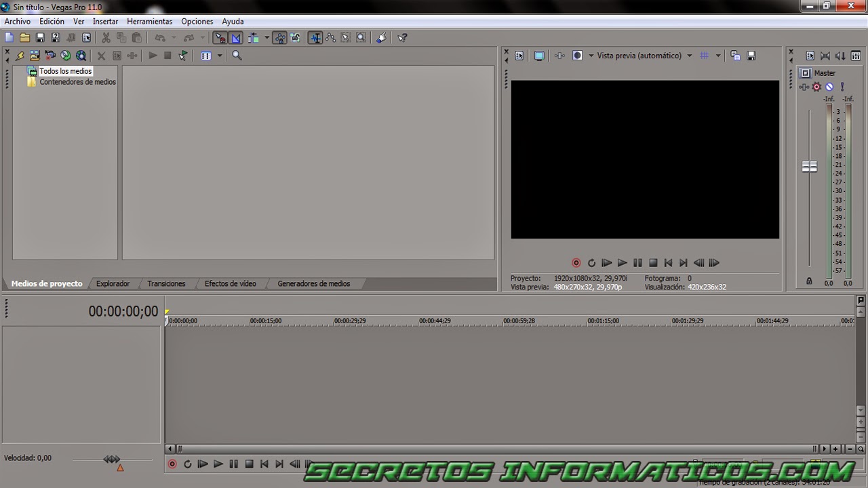Search media with the magnifying glass icon
Viewport: 868px width, 488px height.
tap(237, 56)
